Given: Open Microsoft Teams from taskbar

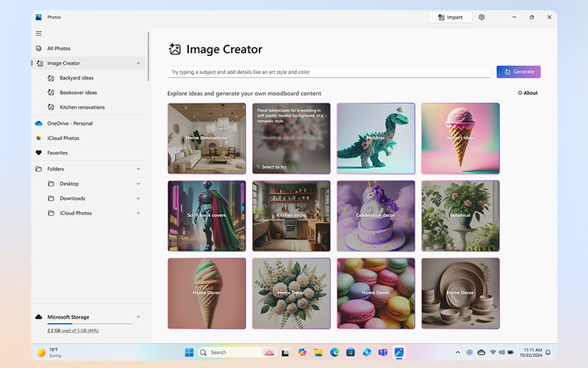Looking at the screenshot, I should (383, 353).
